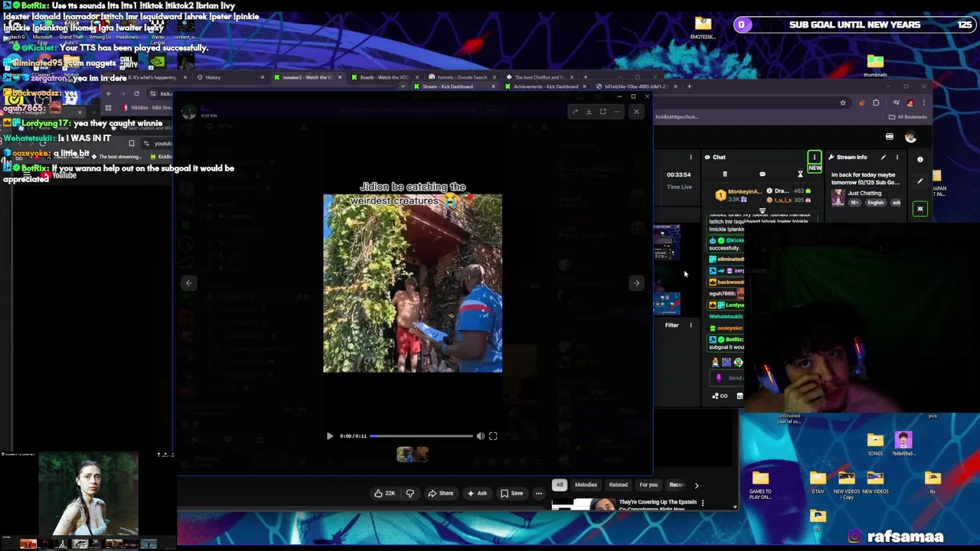The image size is (980, 551).
Task: Switch to the hornets Google Search tab
Action: pyautogui.click(x=462, y=77)
